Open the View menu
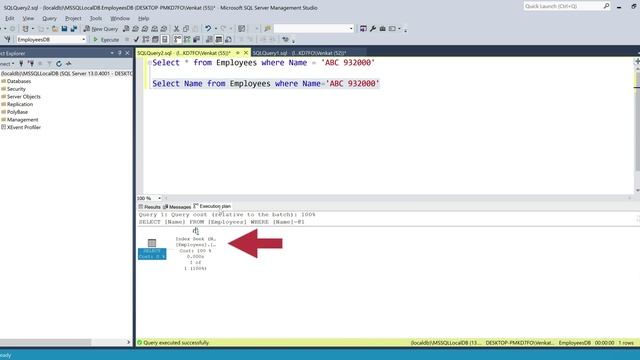Image resolution: width=640 pixels, height=360 pixels. click(28, 18)
